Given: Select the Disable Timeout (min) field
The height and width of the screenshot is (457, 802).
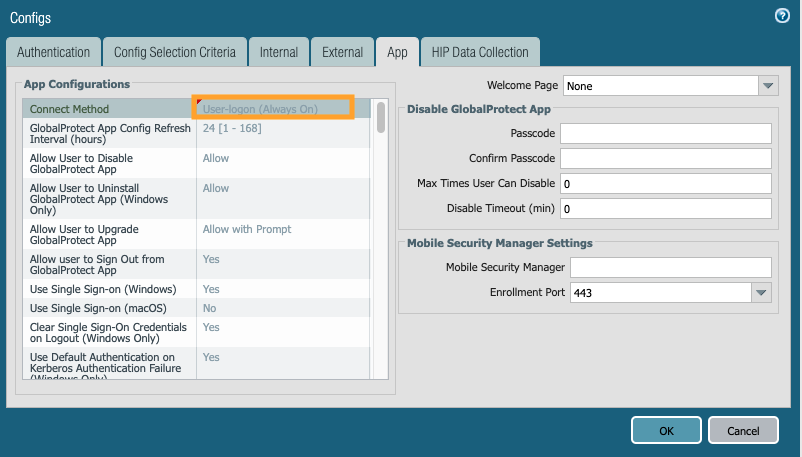Looking at the screenshot, I should coord(665,209).
